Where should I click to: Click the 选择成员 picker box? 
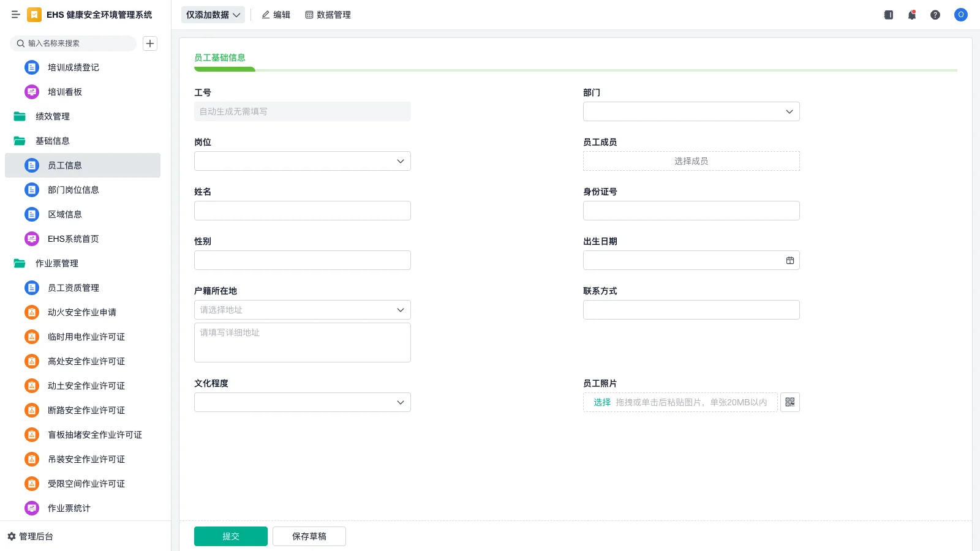pos(691,161)
